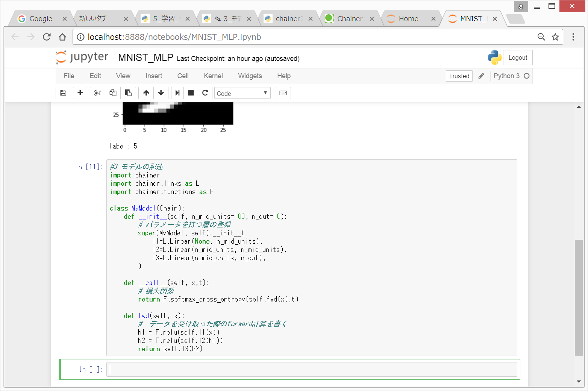Open the Cell menu
588x391 pixels.
pyautogui.click(x=183, y=76)
